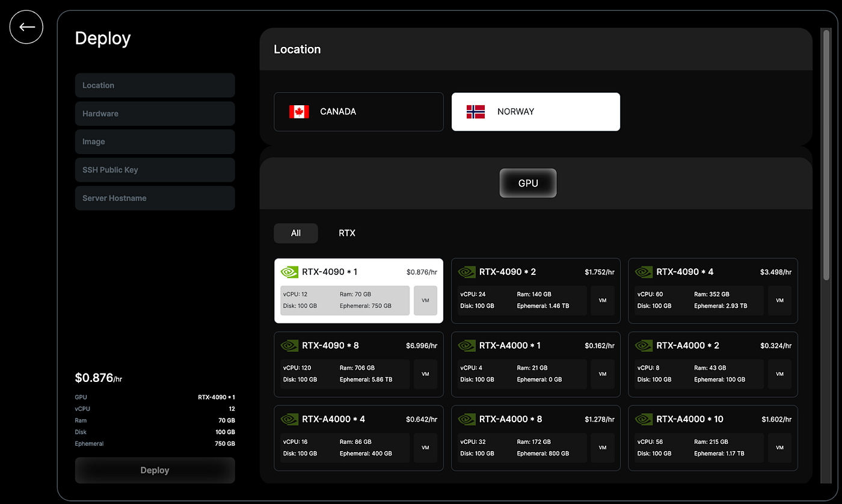842x504 pixels.
Task: Select the RTX-4090 * 8 title
Action: (330, 345)
